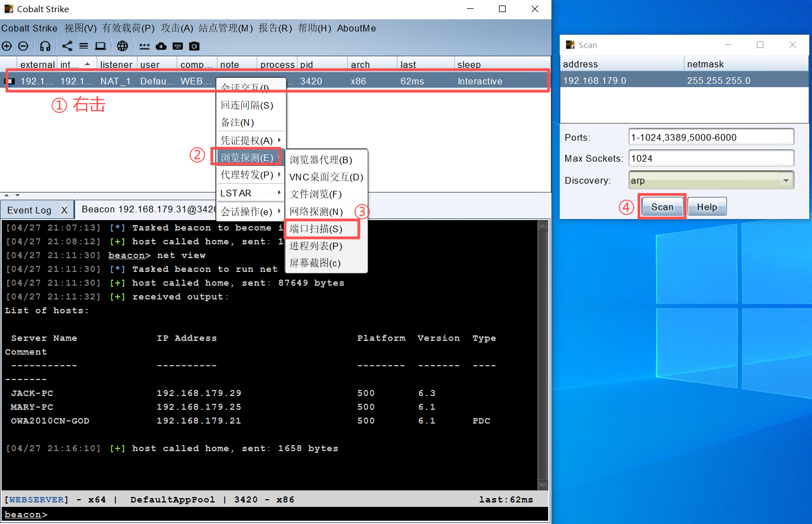Open the 有效载荷(P) menu
The height and width of the screenshot is (524, 812).
coord(128,28)
